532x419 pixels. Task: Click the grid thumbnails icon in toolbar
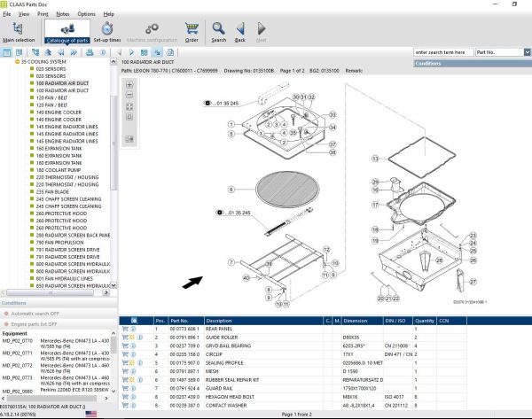[145, 52]
